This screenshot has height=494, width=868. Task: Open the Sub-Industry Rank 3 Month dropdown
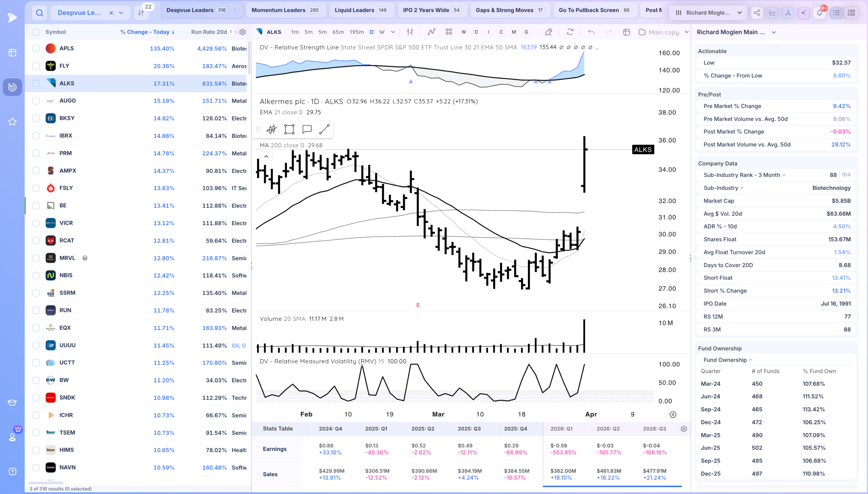coord(784,175)
